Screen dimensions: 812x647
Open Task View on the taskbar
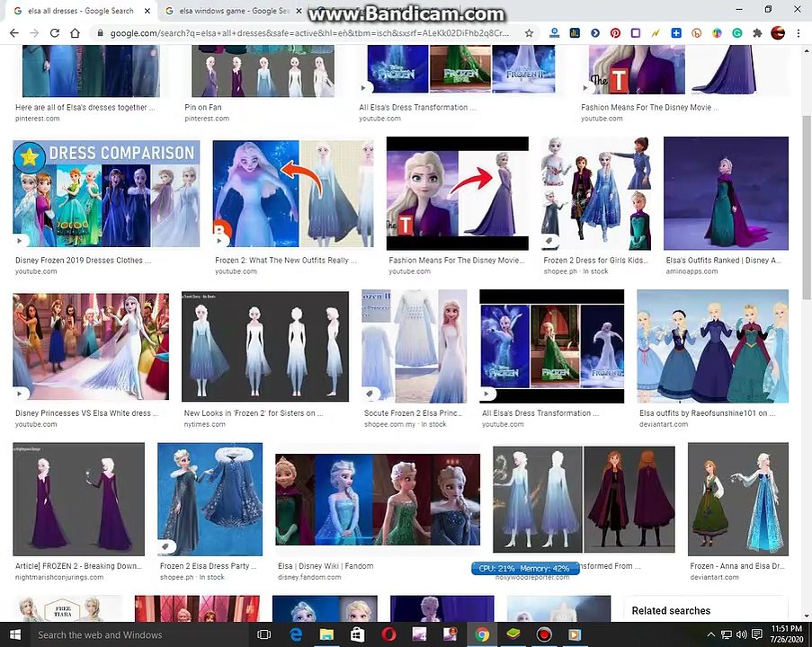click(264, 634)
